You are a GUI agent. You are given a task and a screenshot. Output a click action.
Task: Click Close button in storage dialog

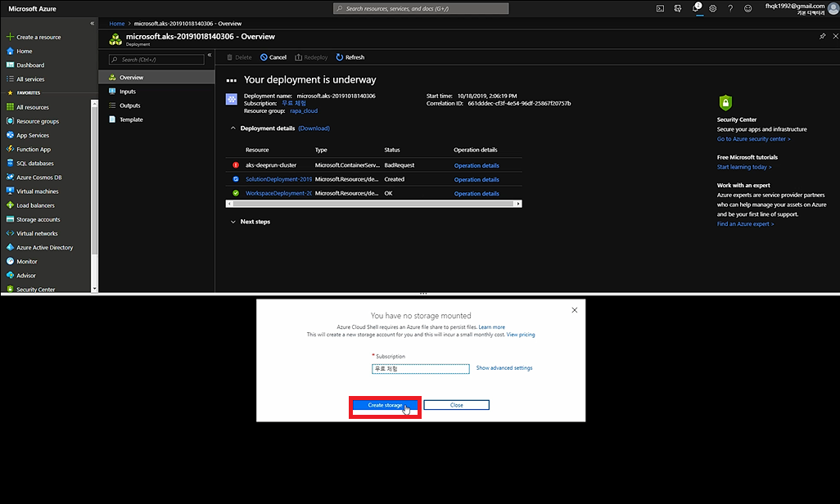coord(456,405)
